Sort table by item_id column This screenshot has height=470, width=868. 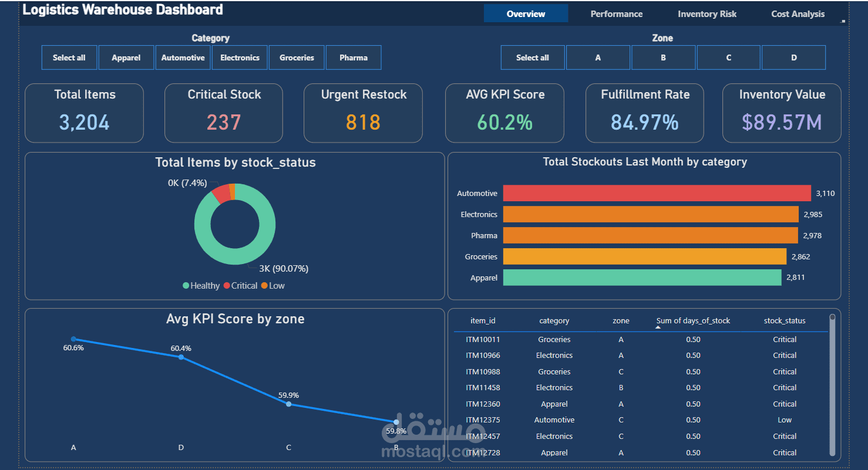coord(483,321)
